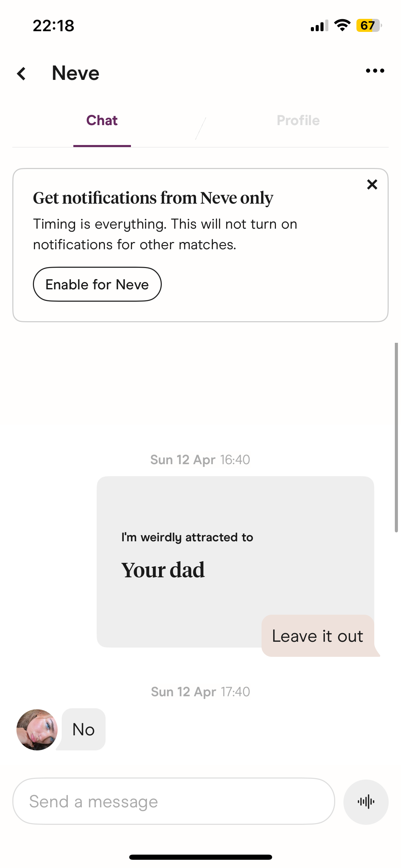401x868 pixels.
Task: Focus the Send a message field
Action: 173,801
